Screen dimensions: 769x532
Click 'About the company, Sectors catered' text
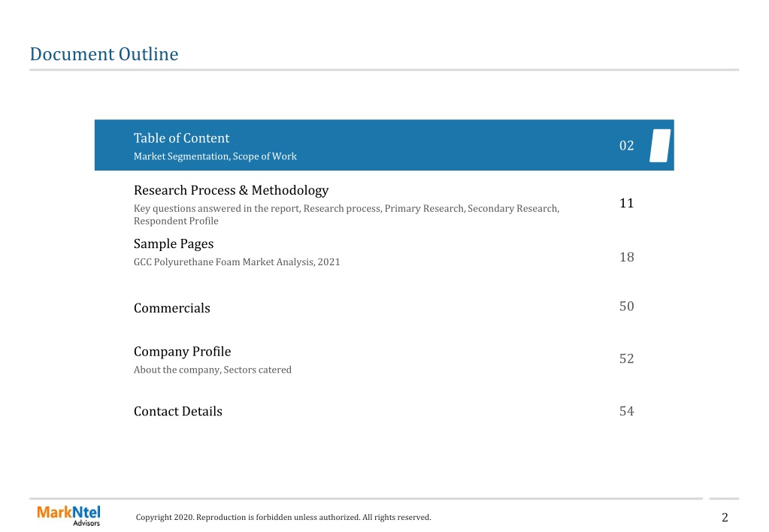pos(212,370)
